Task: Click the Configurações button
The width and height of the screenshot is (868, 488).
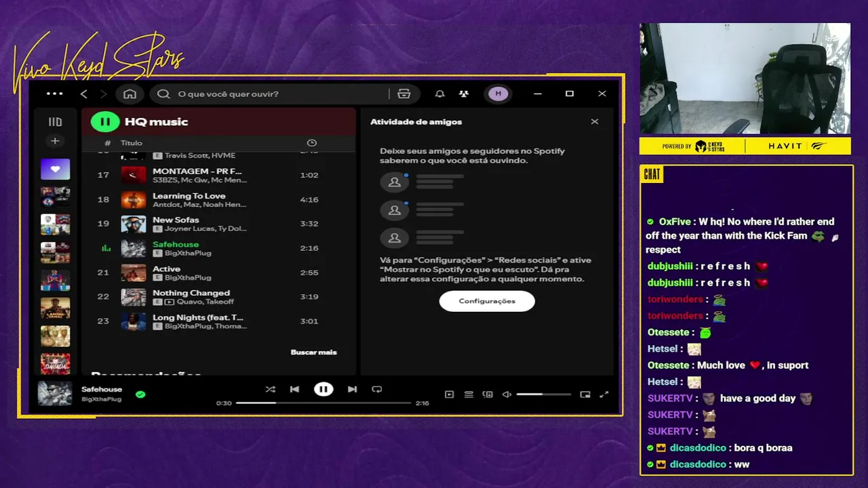Action: pyautogui.click(x=487, y=301)
